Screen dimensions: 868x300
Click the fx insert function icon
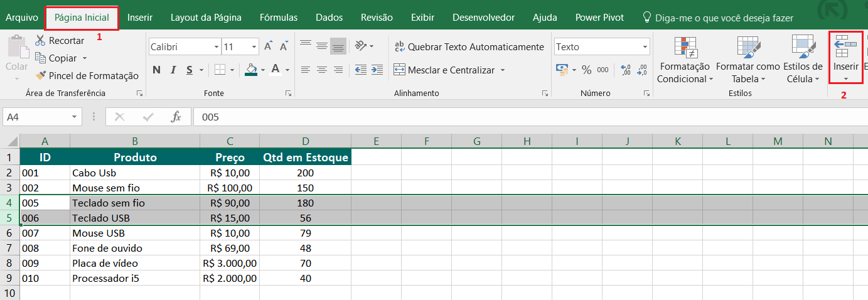coord(176,117)
